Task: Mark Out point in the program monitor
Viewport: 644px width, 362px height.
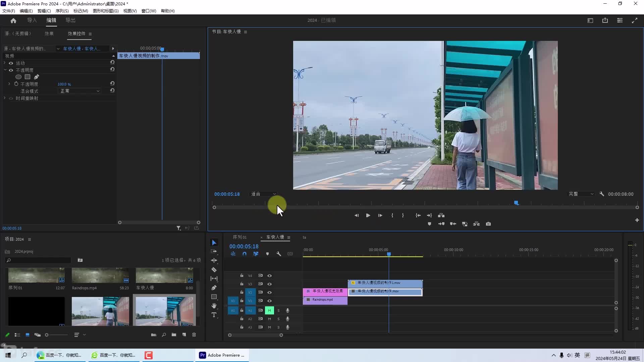Action: 403,216
